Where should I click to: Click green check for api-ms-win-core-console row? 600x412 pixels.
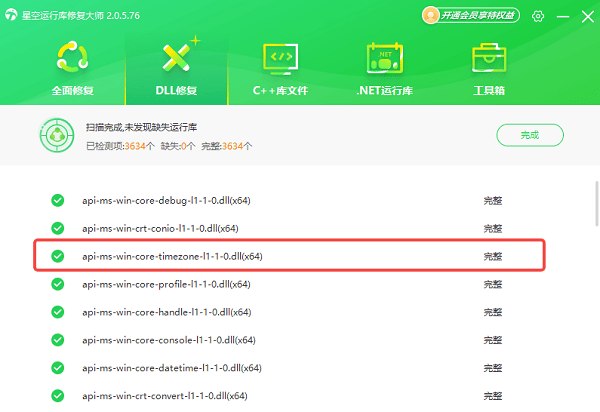58,340
